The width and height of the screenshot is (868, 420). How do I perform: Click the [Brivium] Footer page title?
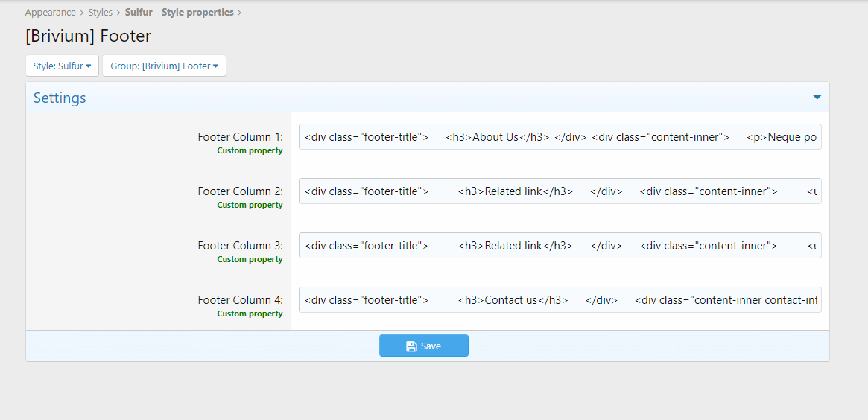88,36
